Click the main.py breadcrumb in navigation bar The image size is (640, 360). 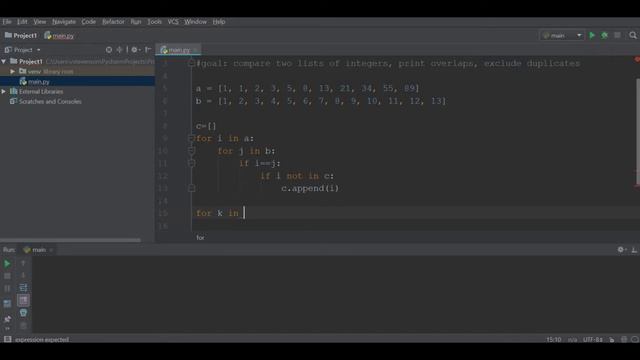59,36
